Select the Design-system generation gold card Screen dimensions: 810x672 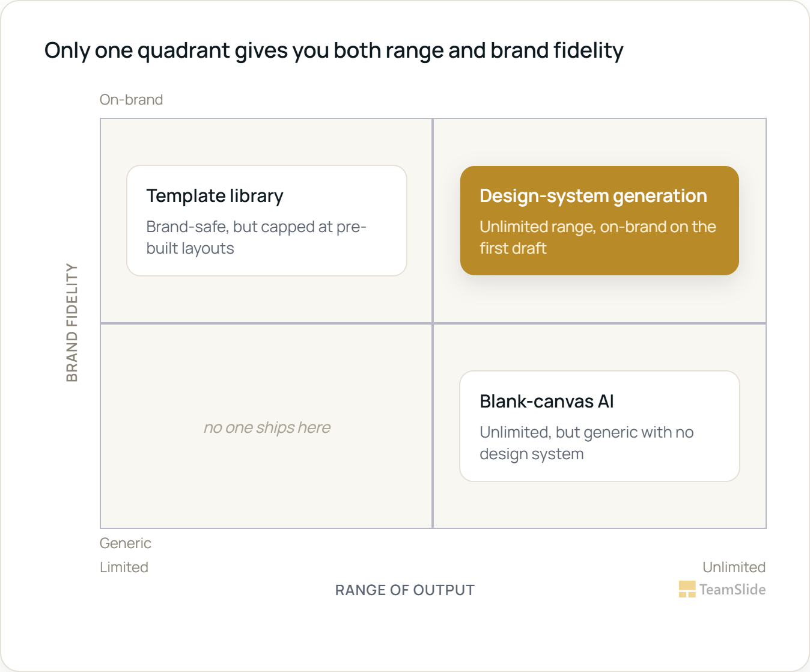coord(600,221)
